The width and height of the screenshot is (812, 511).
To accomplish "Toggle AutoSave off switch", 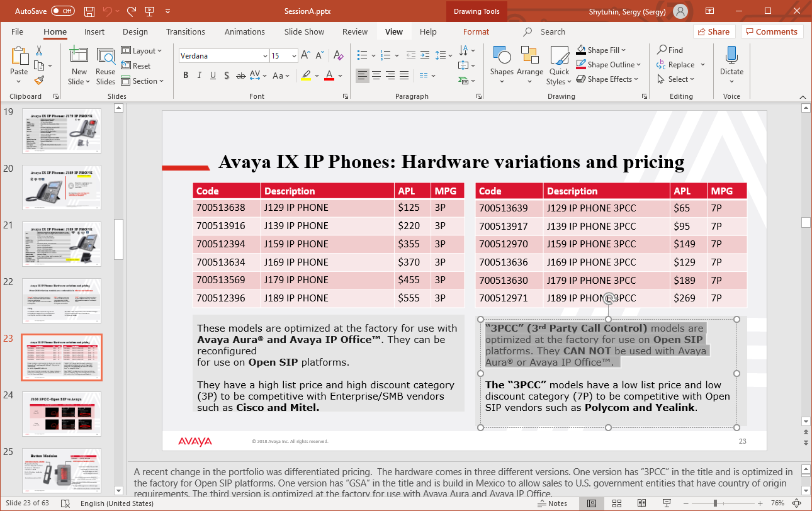I will [x=63, y=11].
